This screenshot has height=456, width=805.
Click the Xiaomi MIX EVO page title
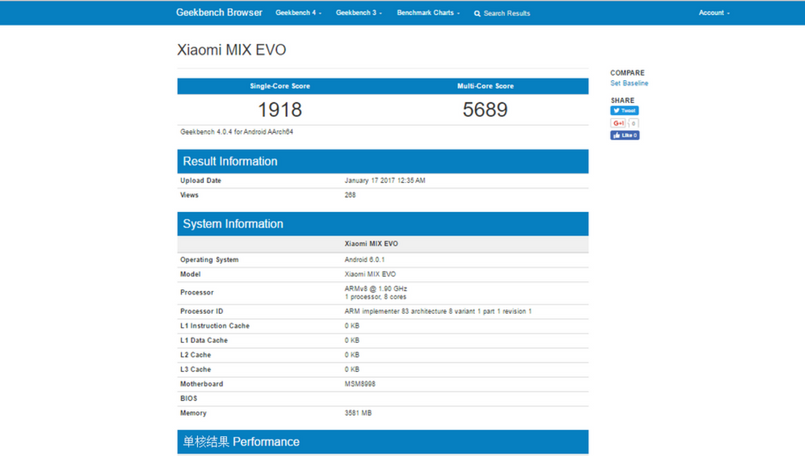click(x=232, y=50)
